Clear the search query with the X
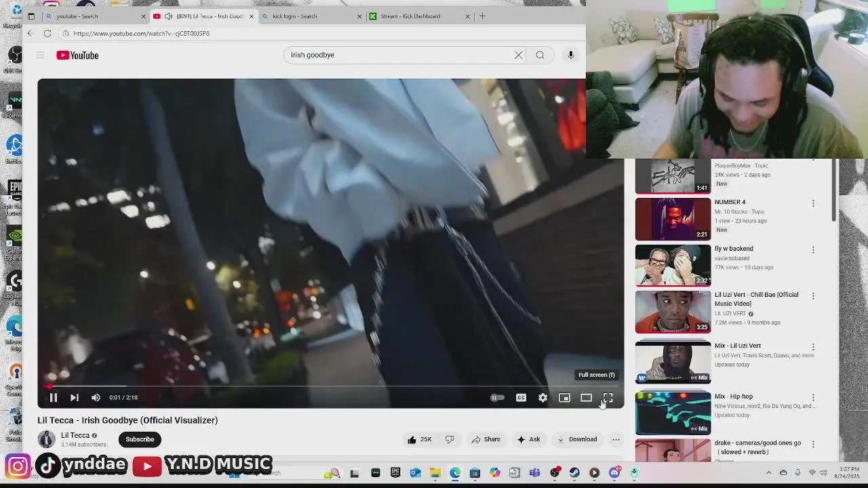 point(518,55)
